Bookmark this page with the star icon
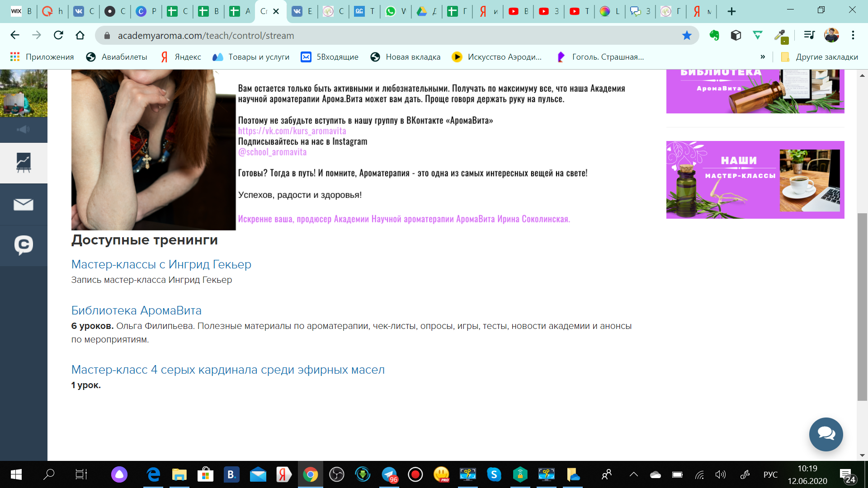 pyautogui.click(x=687, y=35)
